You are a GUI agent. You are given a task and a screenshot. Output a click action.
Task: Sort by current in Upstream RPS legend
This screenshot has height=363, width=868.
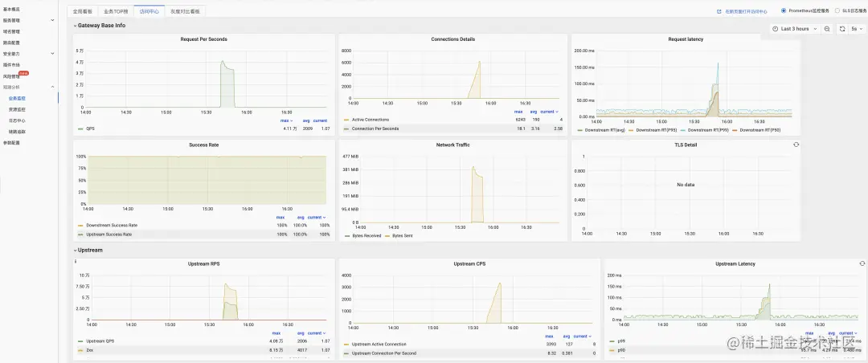pos(317,333)
